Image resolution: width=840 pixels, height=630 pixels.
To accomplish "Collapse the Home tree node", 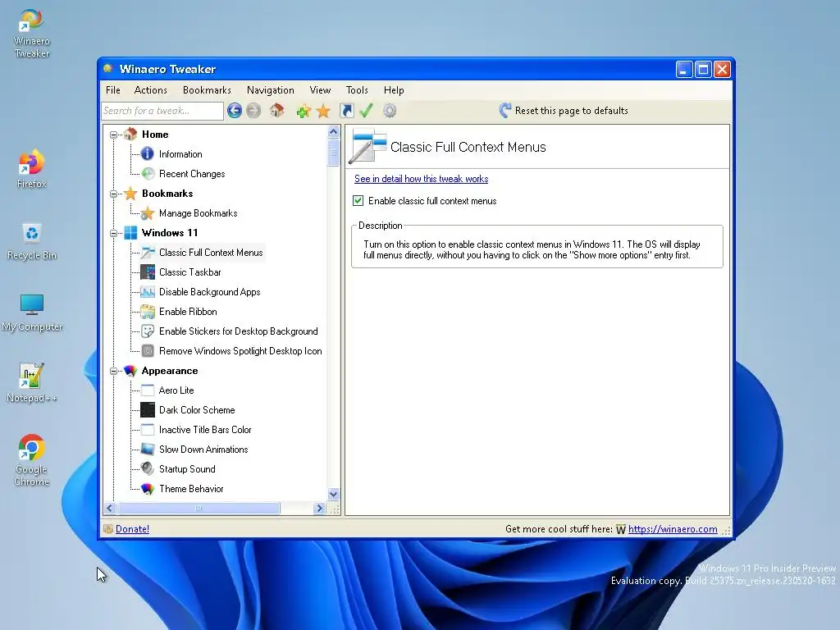I will point(113,135).
